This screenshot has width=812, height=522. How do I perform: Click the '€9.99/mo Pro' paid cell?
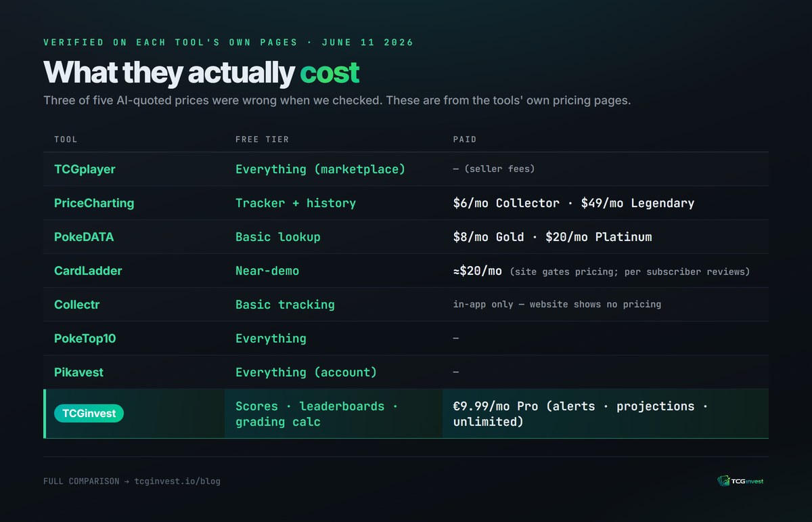click(581, 414)
